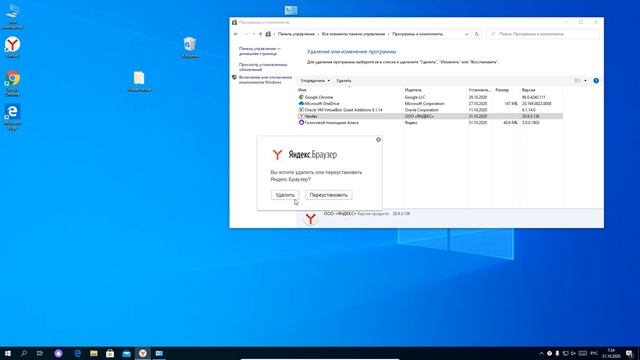Switch the РУС input language indicator
Viewport: 640px width, 360px height.
pos(594,353)
